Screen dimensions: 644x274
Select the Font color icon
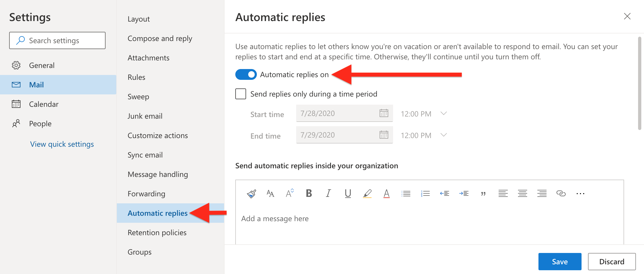coord(386,193)
